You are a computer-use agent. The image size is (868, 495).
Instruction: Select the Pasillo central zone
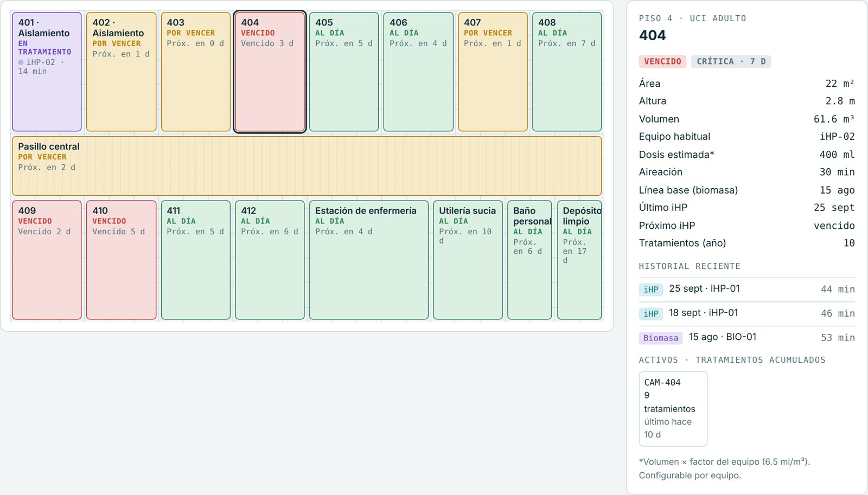pyautogui.click(x=307, y=165)
